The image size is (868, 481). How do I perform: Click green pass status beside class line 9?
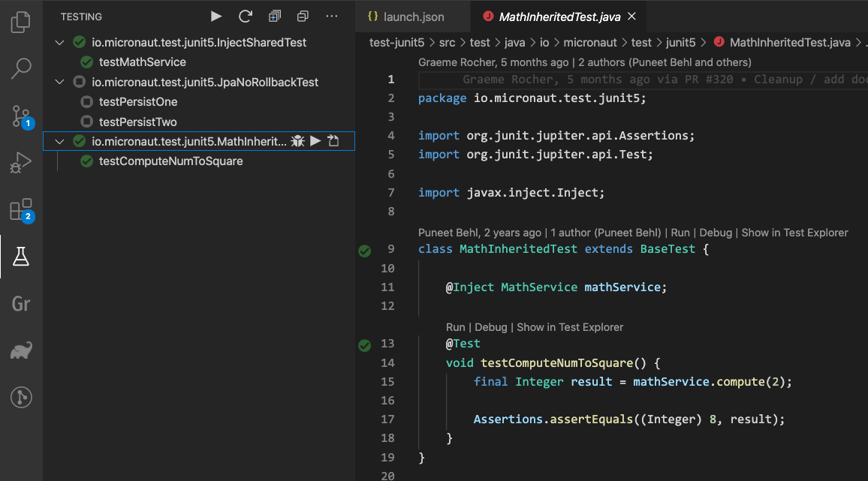pos(365,251)
